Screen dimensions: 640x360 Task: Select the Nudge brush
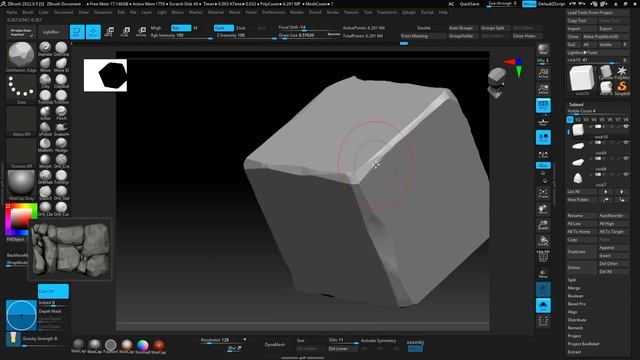[61, 144]
